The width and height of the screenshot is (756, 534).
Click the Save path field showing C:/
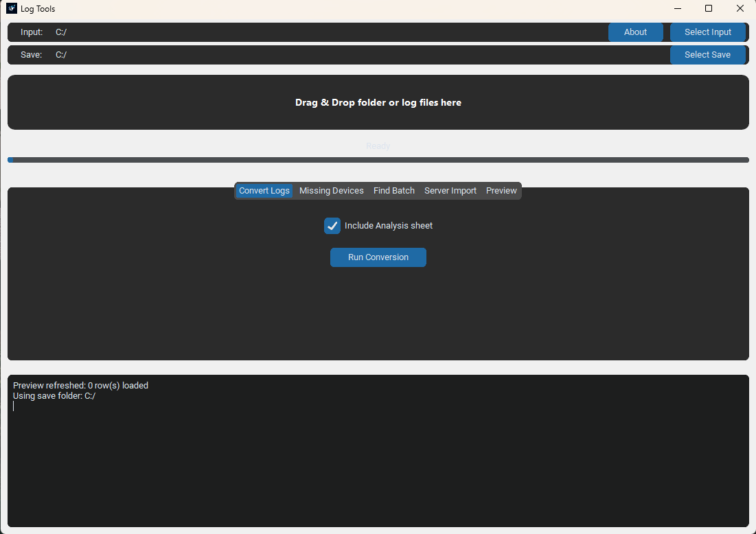pos(359,55)
